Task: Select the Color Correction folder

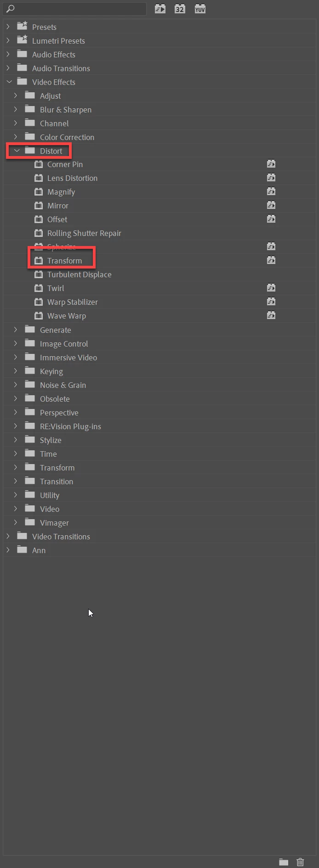Action: coord(67,137)
